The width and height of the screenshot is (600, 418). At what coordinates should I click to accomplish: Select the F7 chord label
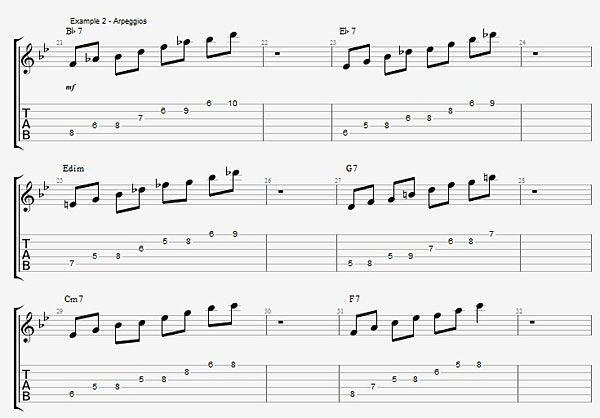(354, 299)
